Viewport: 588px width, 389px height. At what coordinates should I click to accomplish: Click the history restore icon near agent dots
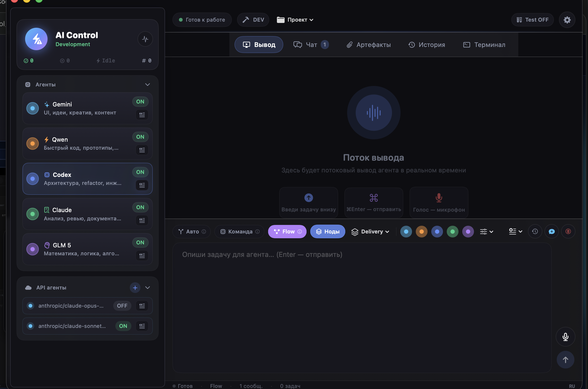coord(535,232)
